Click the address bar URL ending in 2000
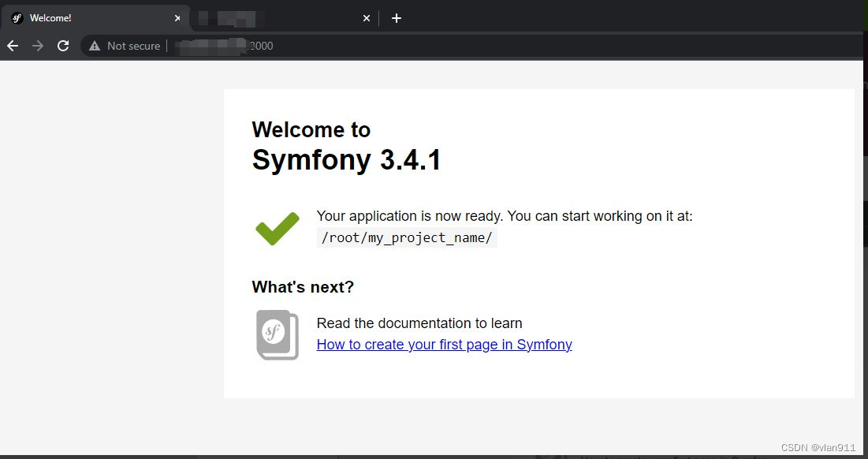The height and width of the screenshot is (459, 868). 224,46
